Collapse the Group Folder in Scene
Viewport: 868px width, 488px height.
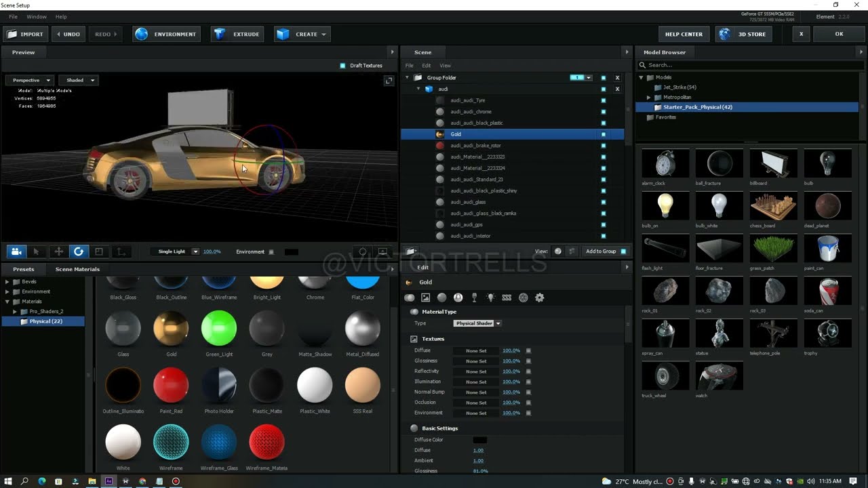[408, 78]
